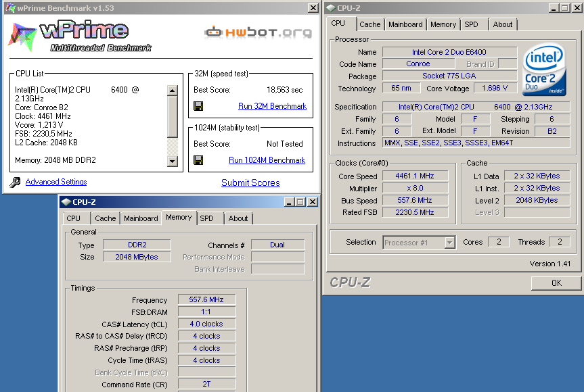
Task: Close the wPrime Benchmark window
Action: 313,8
